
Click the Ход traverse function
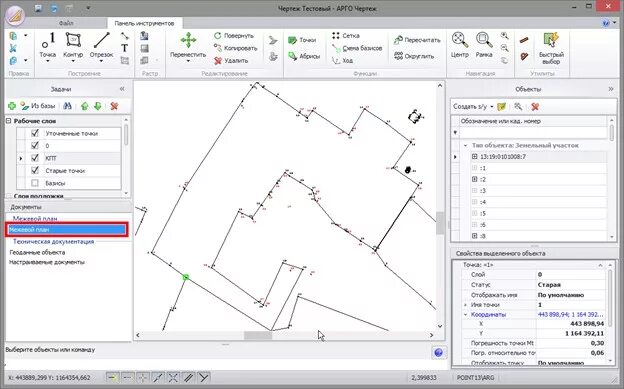pyautogui.click(x=343, y=61)
